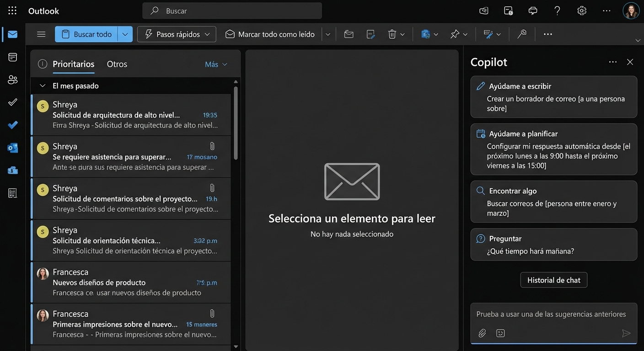
Task: Open Settings with the gear icon
Action: point(581,10)
